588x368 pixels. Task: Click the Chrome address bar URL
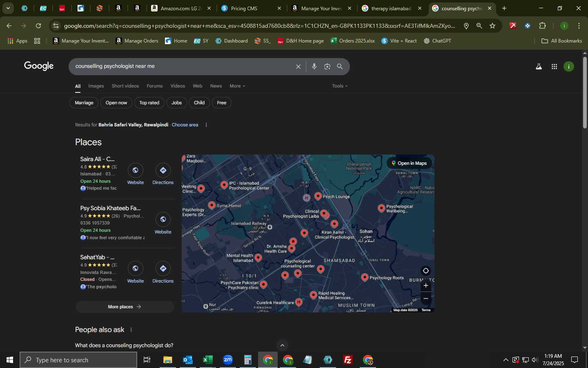[x=259, y=26]
